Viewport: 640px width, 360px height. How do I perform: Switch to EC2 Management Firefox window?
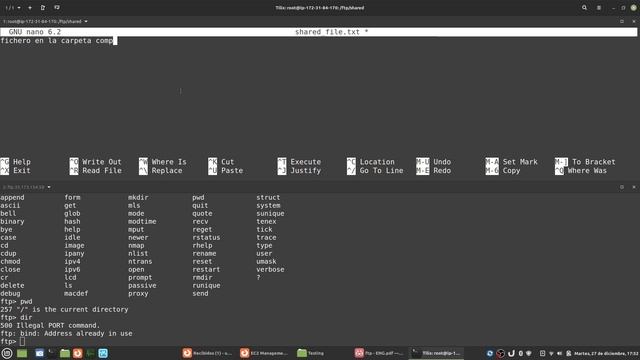point(264,353)
